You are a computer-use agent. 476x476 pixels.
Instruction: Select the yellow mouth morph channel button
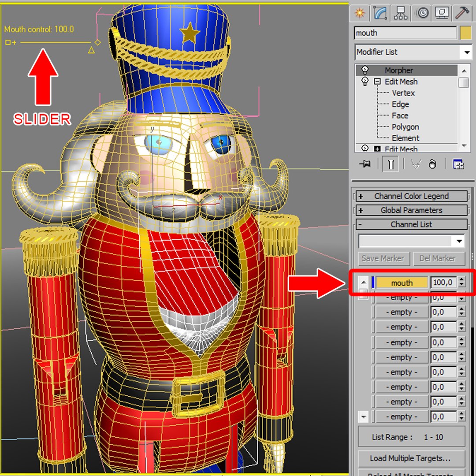click(x=402, y=283)
